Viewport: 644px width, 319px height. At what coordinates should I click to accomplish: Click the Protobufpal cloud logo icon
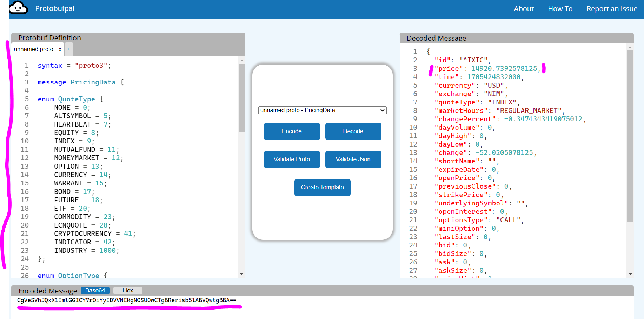click(x=18, y=8)
